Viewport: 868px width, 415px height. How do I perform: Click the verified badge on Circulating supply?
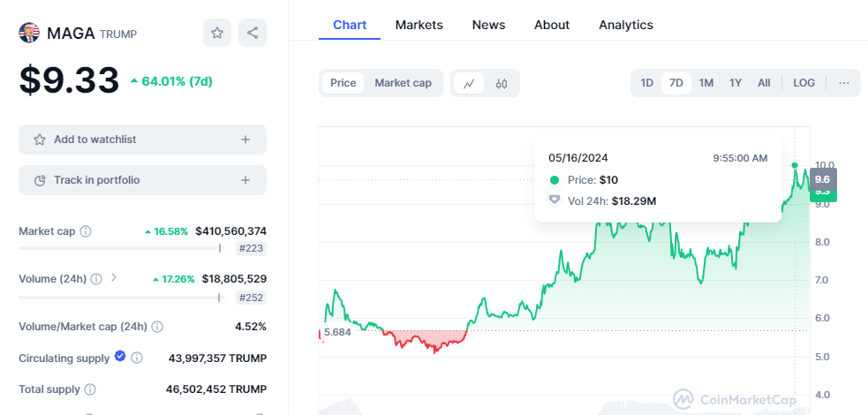120,357
